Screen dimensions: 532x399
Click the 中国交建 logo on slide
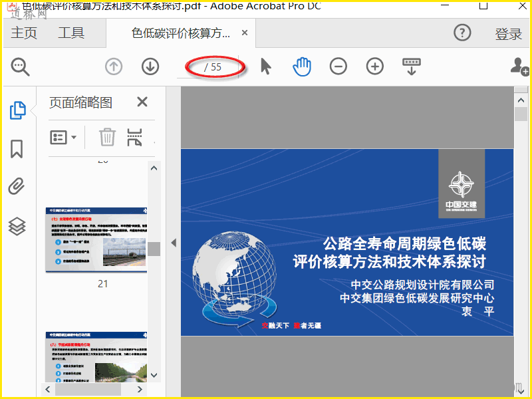click(x=462, y=184)
